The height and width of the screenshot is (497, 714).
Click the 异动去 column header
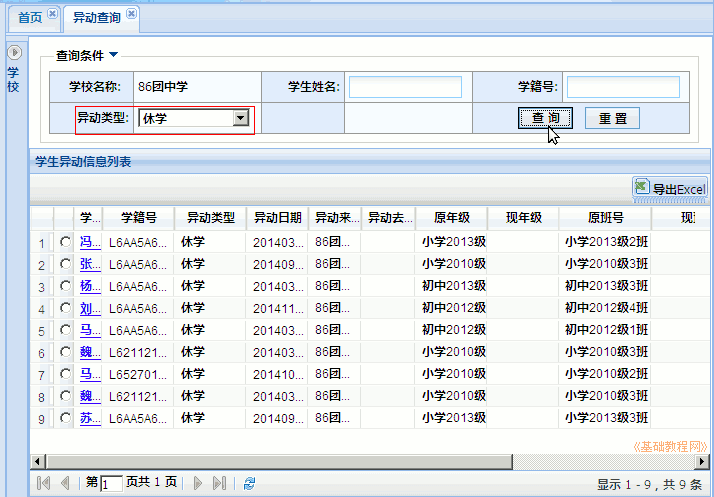(388, 218)
